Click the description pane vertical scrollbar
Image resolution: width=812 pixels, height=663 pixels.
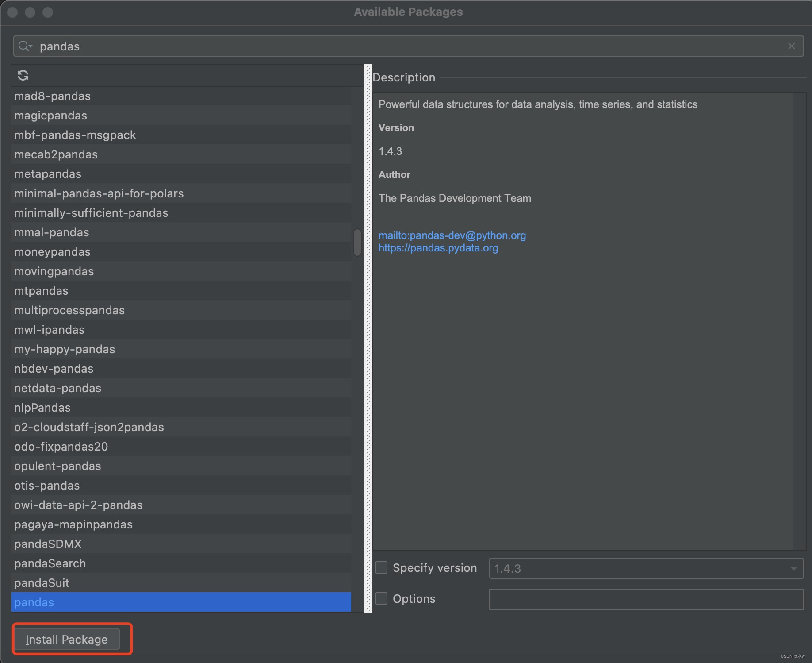800,321
